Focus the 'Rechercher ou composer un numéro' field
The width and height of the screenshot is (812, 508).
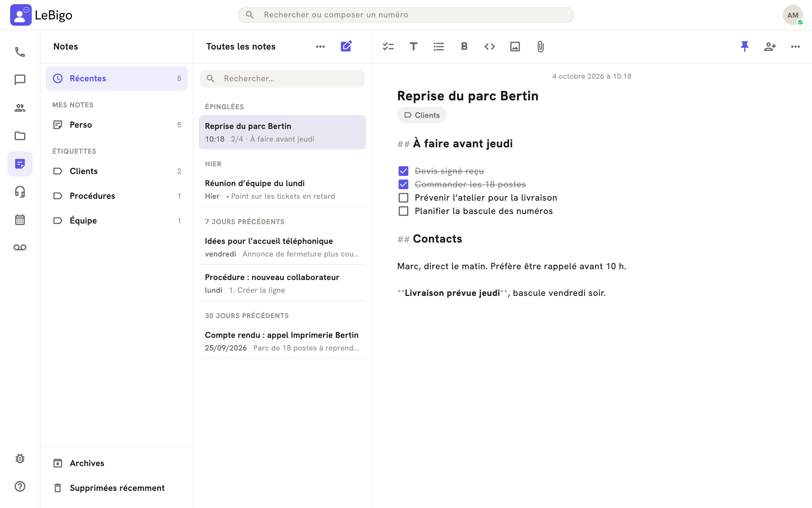tap(406, 15)
